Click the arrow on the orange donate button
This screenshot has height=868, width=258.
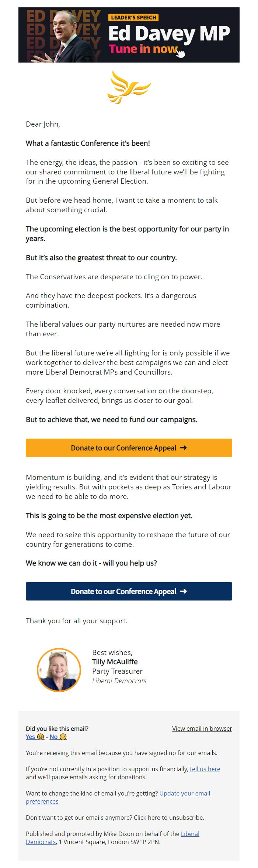pyautogui.click(x=183, y=448)
